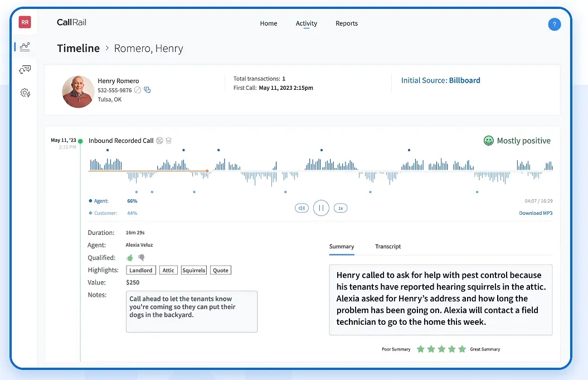Open the Activity menu in top navigation

click(306, 23)
